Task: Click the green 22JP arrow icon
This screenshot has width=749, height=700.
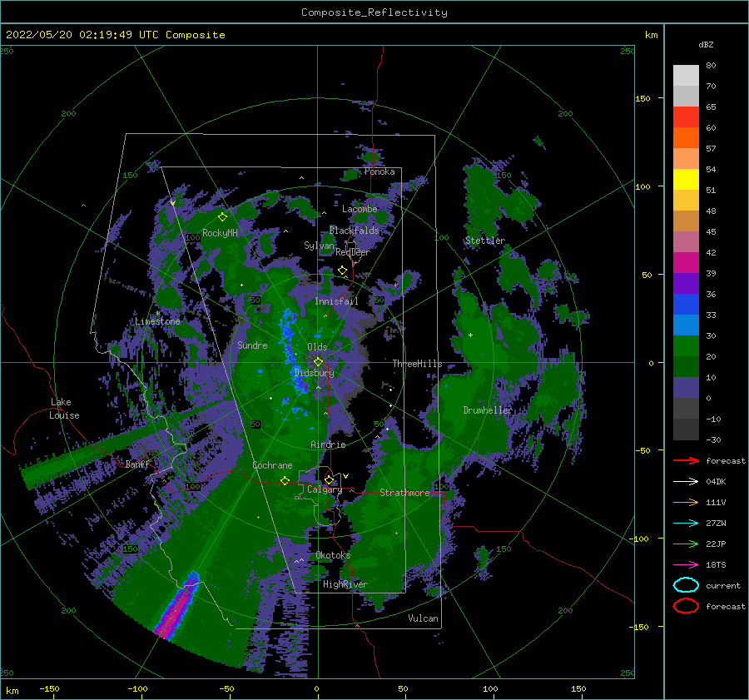Action: (x=686, y=544)
